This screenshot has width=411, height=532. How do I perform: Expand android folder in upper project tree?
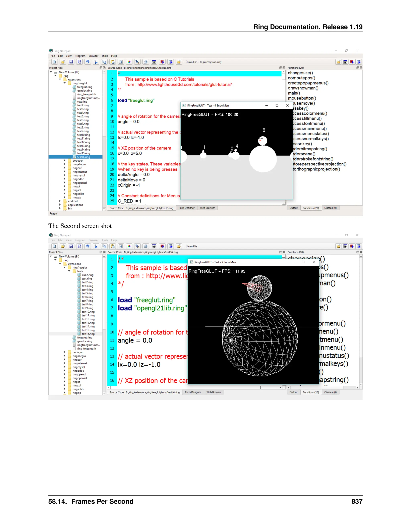[60, 201]
